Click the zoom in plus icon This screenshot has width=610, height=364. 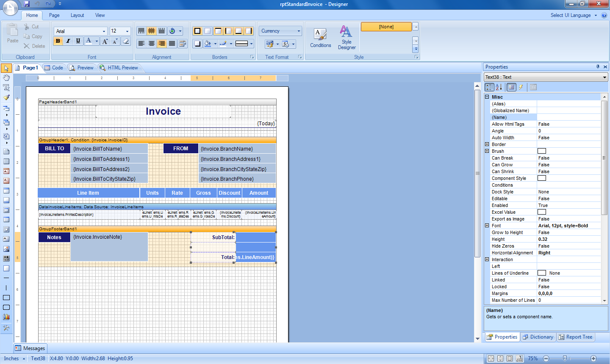coord(593,358)
